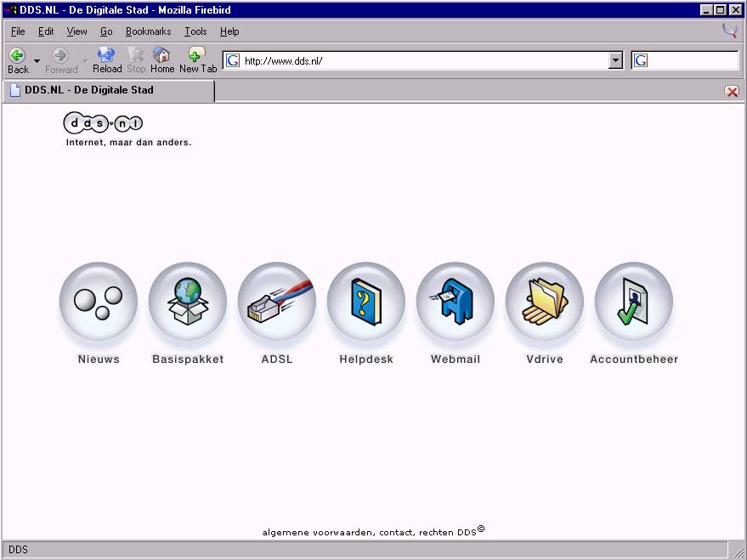Maximize the Firebird window

(x=721, y=10)
